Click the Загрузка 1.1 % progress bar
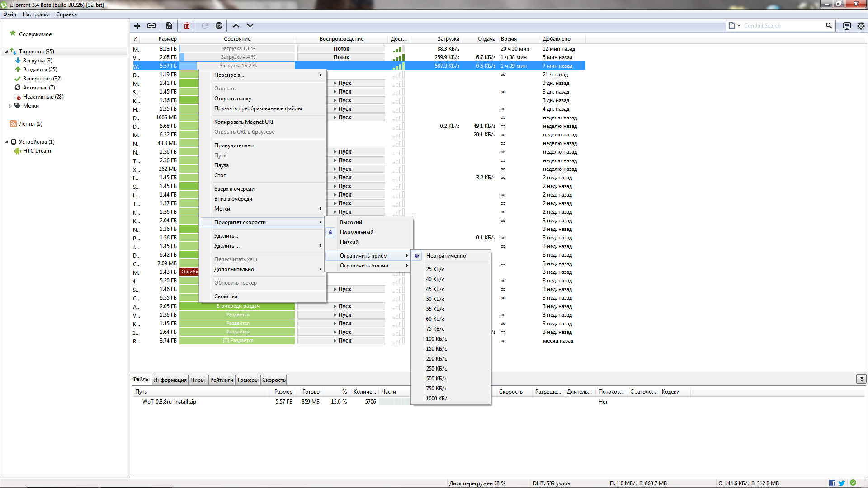 [237, 49]
